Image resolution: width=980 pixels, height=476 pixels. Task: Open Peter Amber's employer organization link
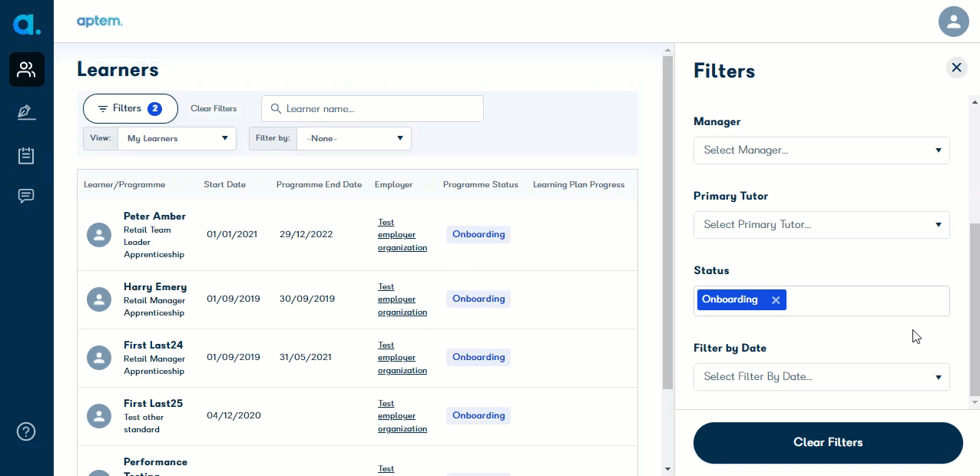tap(402, 235)
